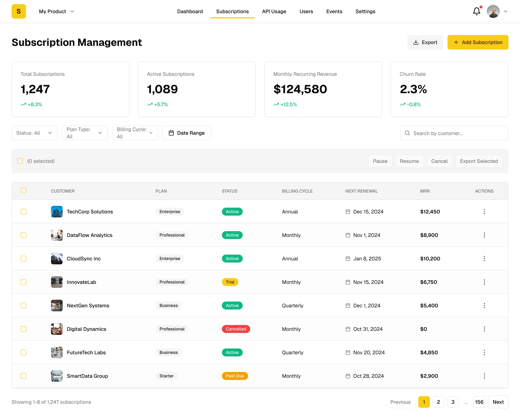This screenshot has height=420, width=520.
Task: Click the yellow S product logo
Action: 19,11
